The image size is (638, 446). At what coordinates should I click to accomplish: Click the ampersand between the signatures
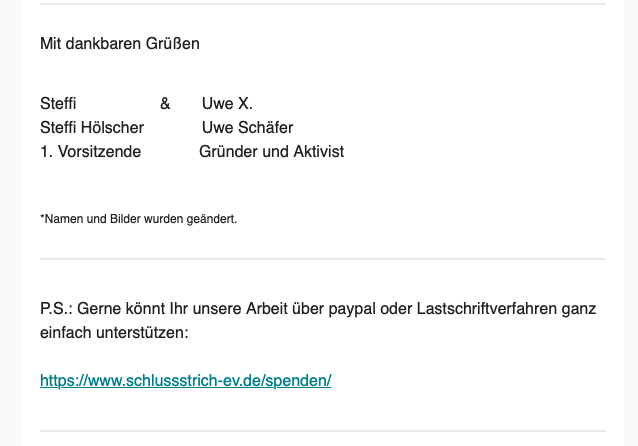[x=165, y=103]
